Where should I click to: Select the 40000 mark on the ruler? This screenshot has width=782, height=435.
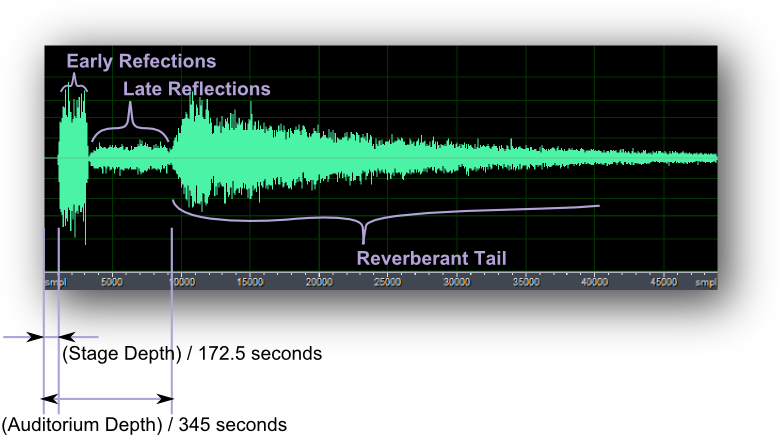[594, 282]
